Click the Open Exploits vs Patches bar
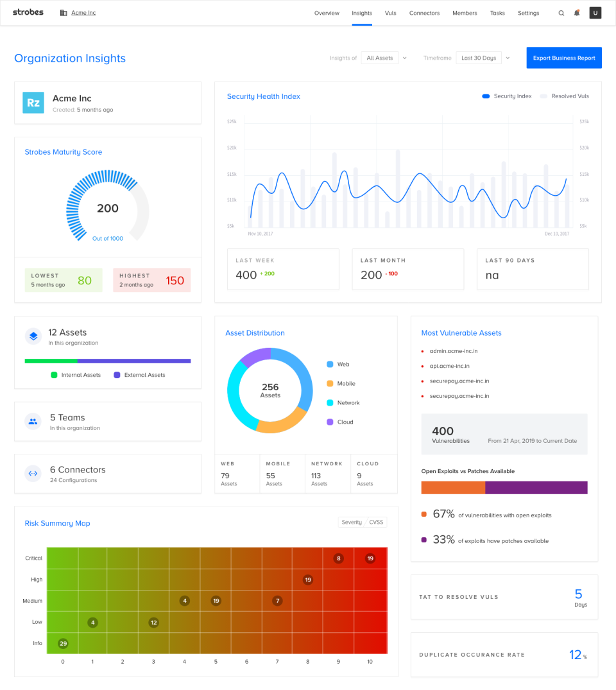Viewport: 616px width, 690px height. point(504,487)
